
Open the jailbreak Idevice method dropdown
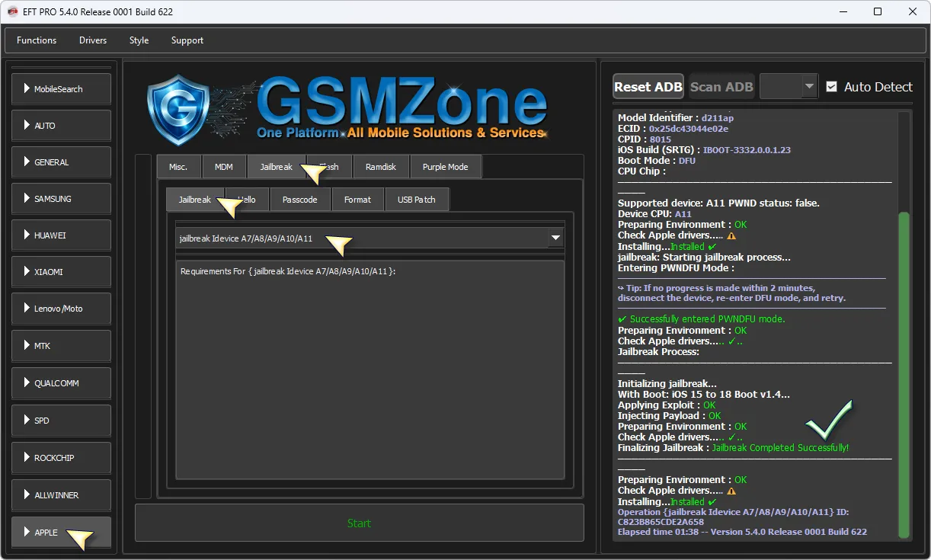pos(555,238)
